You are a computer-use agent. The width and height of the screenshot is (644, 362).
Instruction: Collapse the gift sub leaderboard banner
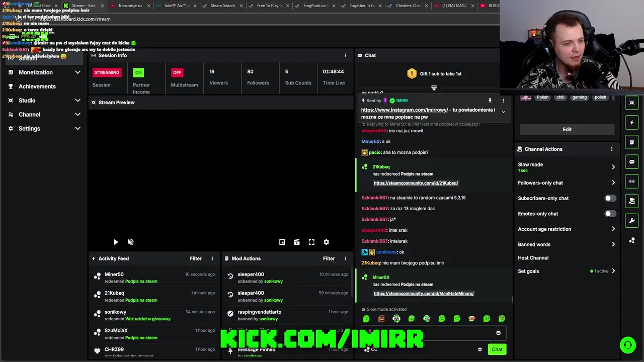[x=434, y=88]
